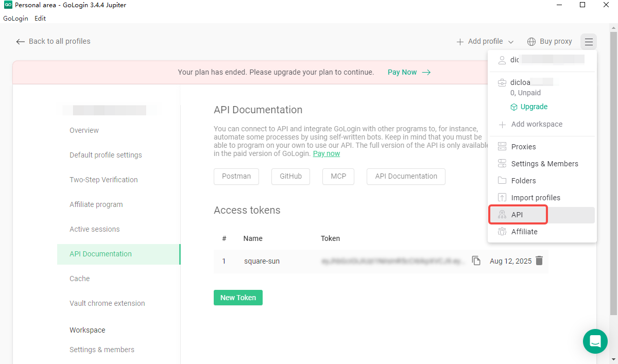This screenshot has height=364, width=618.
Task: Click the Aug 12, 2025 date
Action: click(x=510, y=261)
